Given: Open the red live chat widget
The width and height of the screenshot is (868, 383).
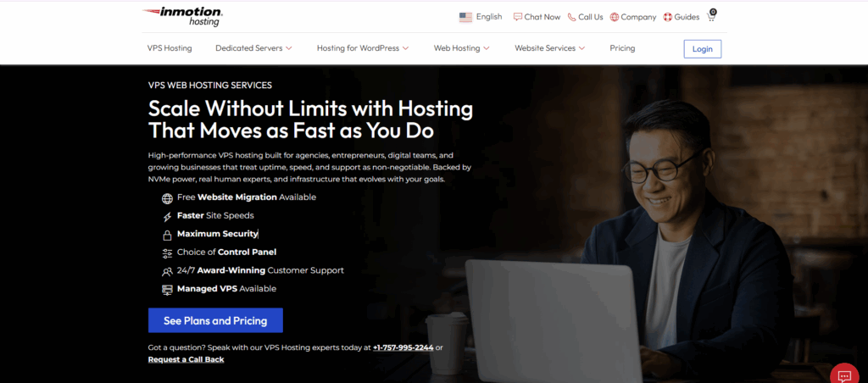Looking at the screenshot, I should 845,376.
